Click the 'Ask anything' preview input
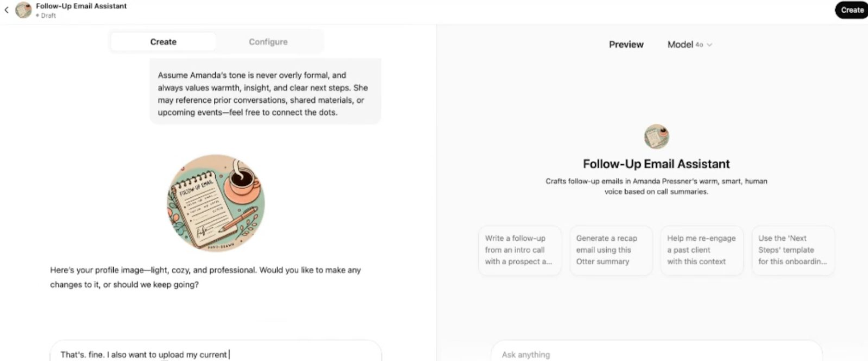868x361 pixels. pyautogui.click(x=656, y=354)
